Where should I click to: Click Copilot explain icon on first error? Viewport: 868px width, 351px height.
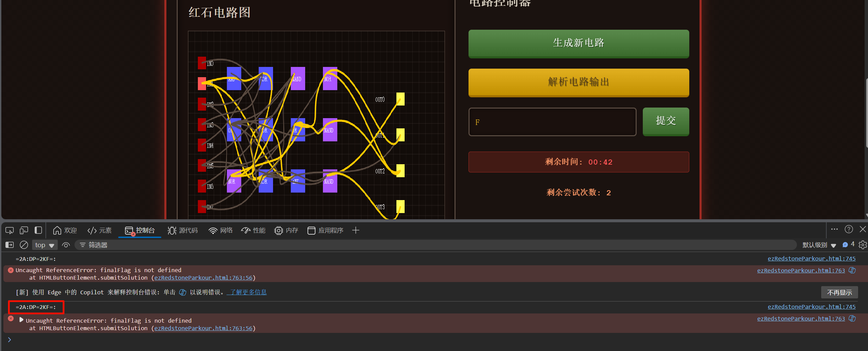click(x=852, y=270)
